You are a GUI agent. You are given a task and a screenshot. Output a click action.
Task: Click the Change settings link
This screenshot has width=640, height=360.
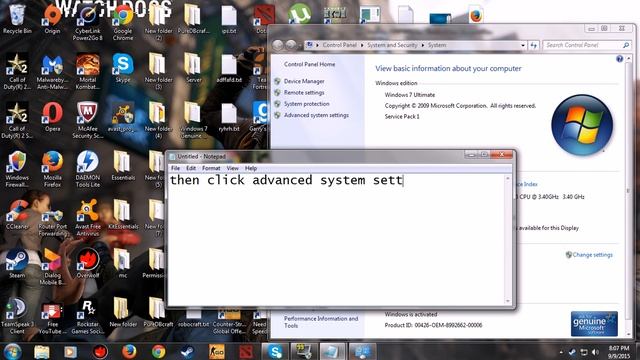pyautogui.click(x=592, y=255)
